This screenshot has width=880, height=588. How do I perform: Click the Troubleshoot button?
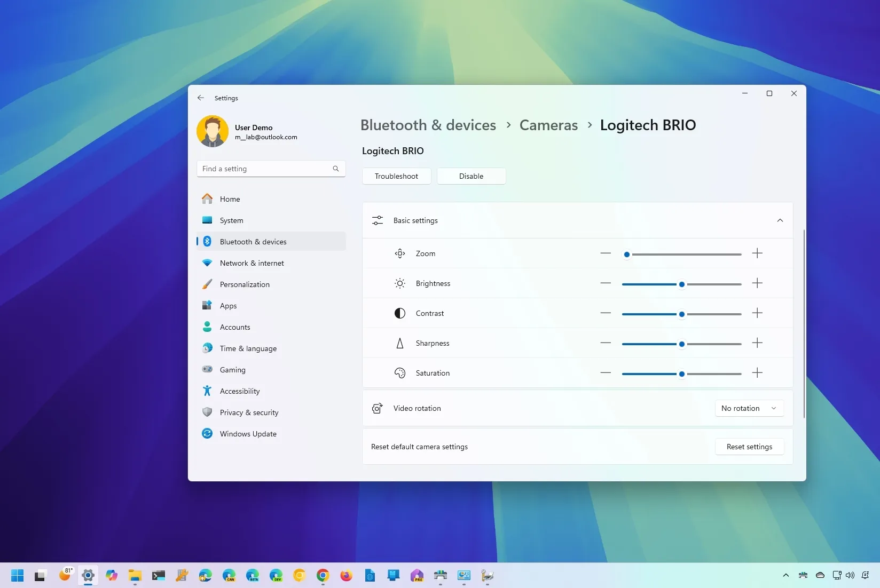pyautogui.click(x=396, y=176)
